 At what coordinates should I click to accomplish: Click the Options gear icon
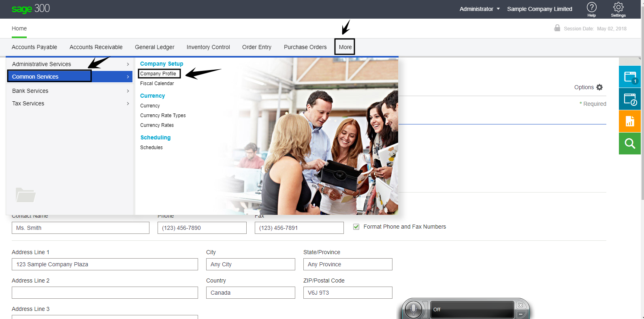point(599,87)
